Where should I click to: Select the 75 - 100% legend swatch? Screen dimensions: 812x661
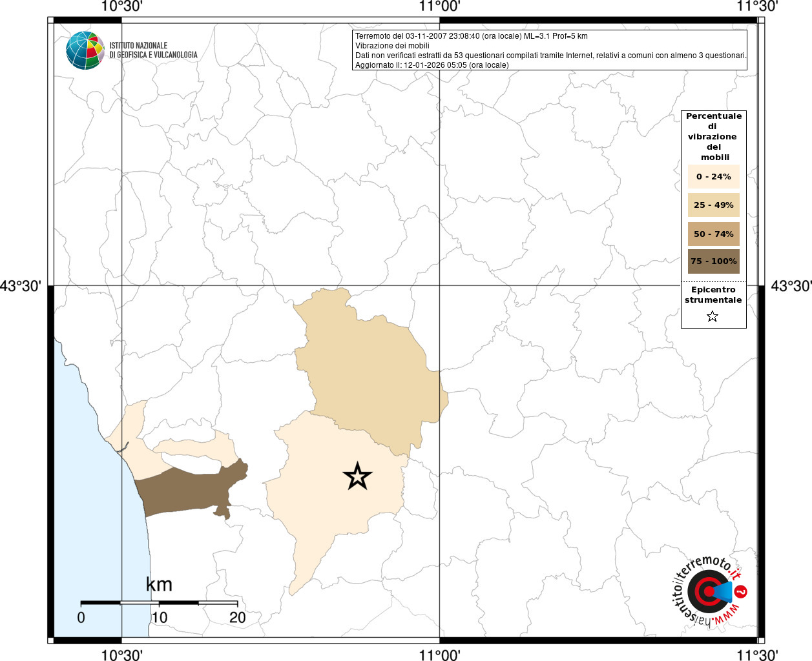click(x=713, y=261)
